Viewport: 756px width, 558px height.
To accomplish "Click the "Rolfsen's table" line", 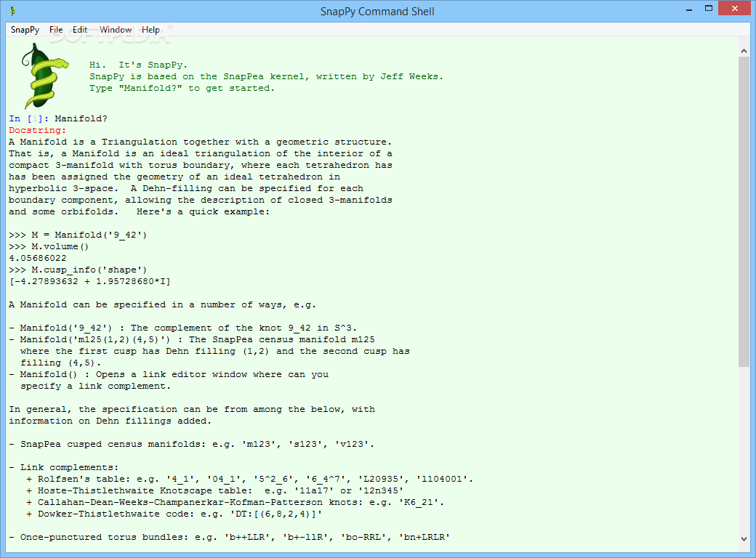I will [x=250, y=479].
